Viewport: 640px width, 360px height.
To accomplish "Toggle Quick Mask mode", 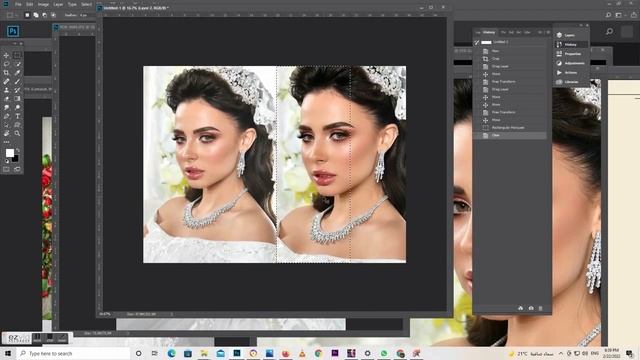I will pos(7,169).
